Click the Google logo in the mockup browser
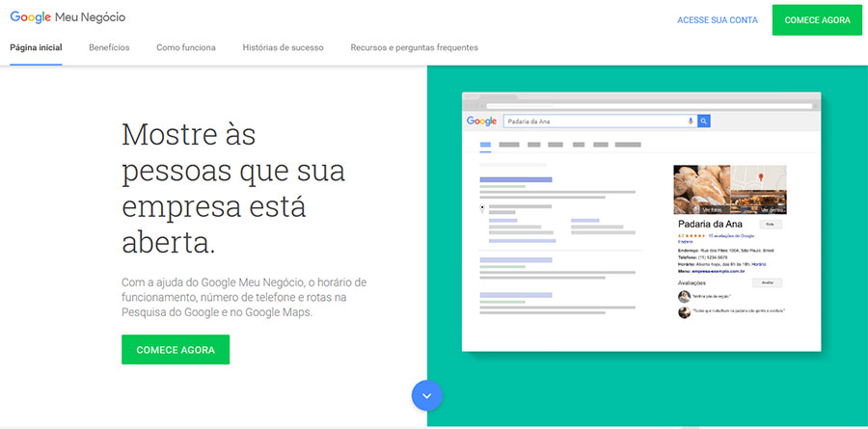Image resolution: width=868 pixels, height=429 pixels. click(x=481, y=121)
